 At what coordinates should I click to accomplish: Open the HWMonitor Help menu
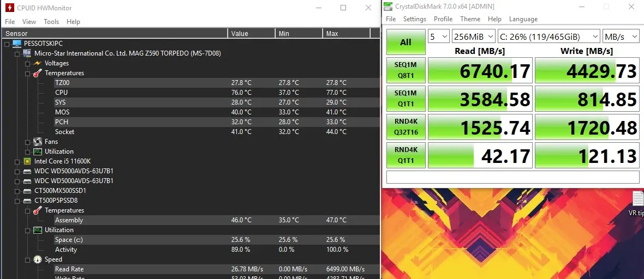(73, 22)
